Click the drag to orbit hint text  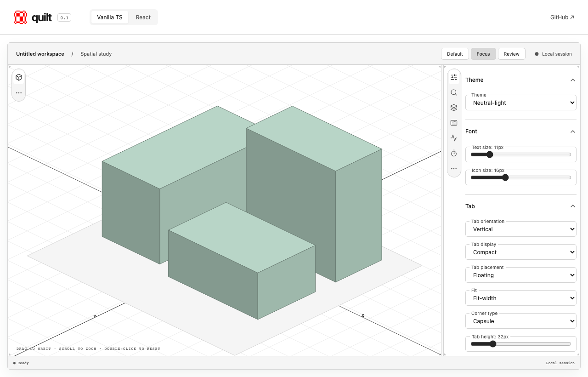pyautogui.click(x=88, y=349)
